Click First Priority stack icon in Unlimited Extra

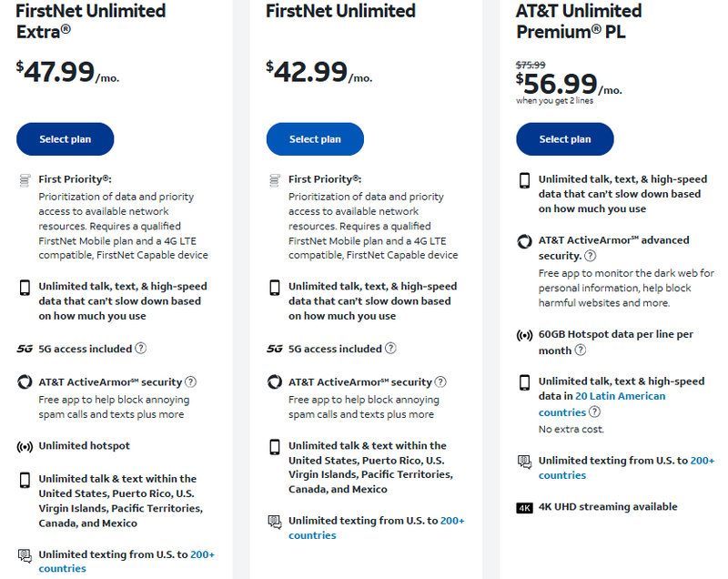[x=25, y=180]
